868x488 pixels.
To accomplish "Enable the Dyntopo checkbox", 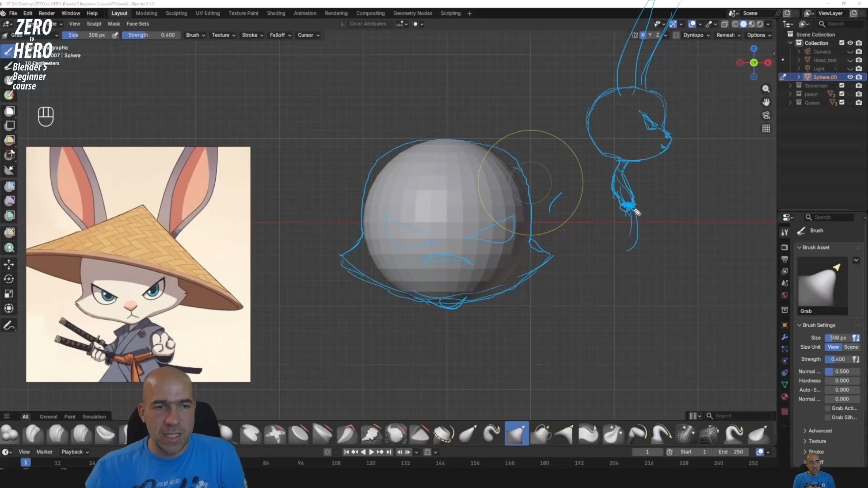I will click(676, 35).
